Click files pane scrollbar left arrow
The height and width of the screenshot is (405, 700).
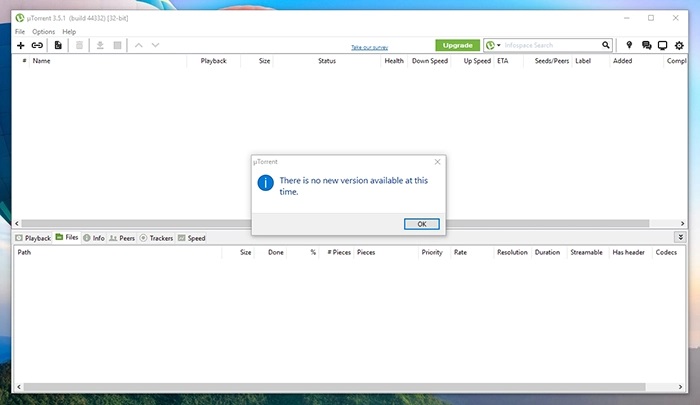coord(19,387)
